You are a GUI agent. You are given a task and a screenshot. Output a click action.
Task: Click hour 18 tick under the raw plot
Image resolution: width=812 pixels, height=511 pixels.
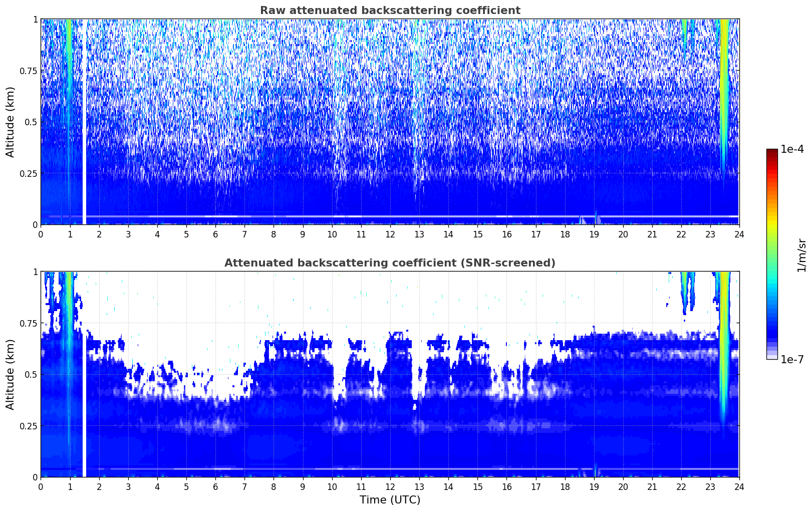coord(565,234)
